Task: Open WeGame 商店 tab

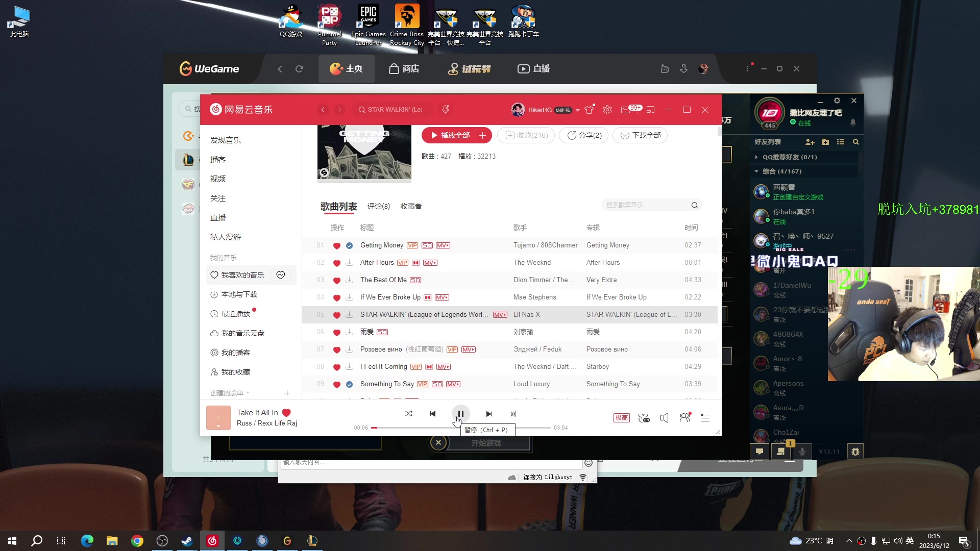Action: tap(404, 68)
